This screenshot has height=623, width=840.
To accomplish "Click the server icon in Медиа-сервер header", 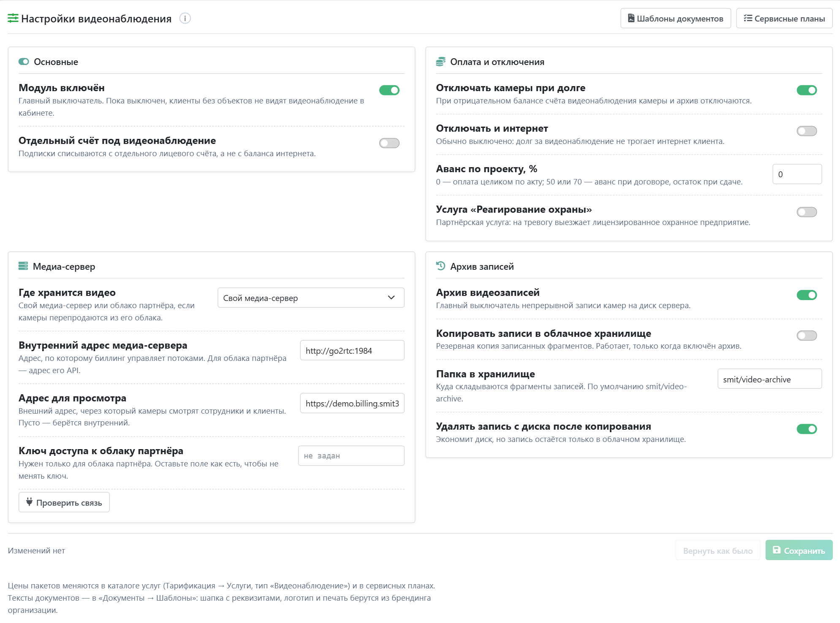I will pyautogui.click(x=23, y=266).
